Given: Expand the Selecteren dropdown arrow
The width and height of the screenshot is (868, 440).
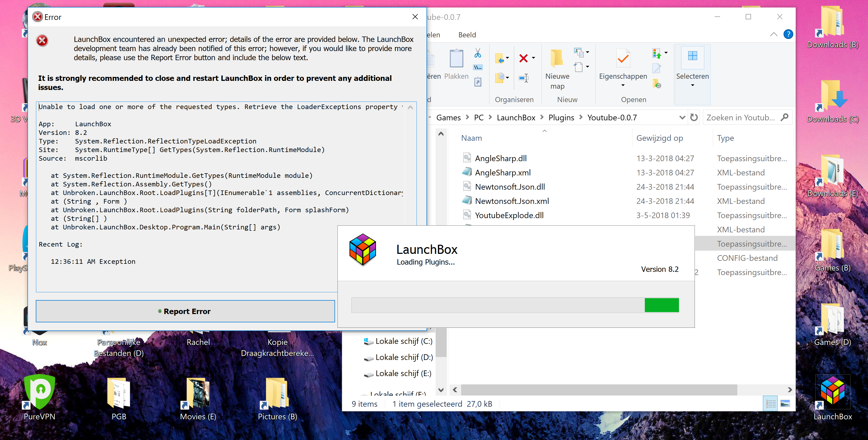Looking at the screenshot, I should (692, 85).
